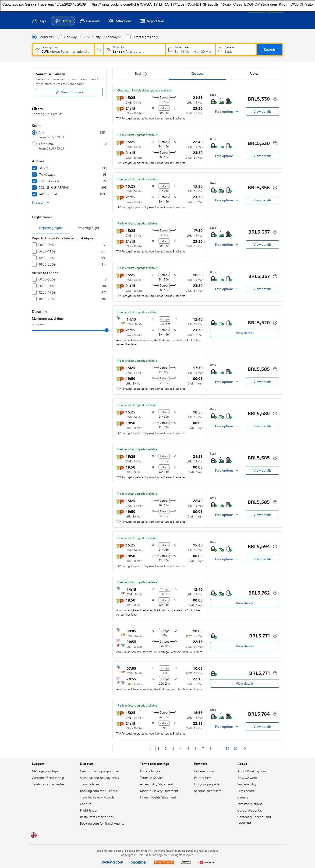Click the UK flag language icon in footer
Screen dimensions: 315x868
pyautogui.click(x=34, y=835)
